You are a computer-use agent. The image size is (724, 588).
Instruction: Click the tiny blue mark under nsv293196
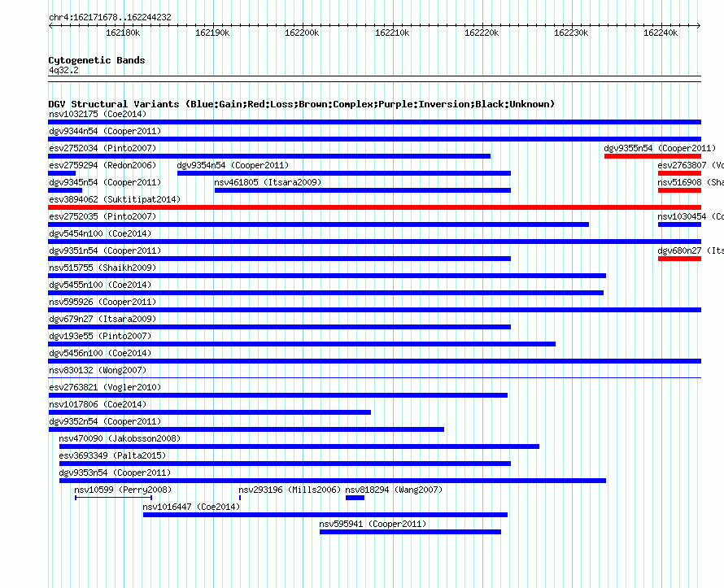(240, 498)
